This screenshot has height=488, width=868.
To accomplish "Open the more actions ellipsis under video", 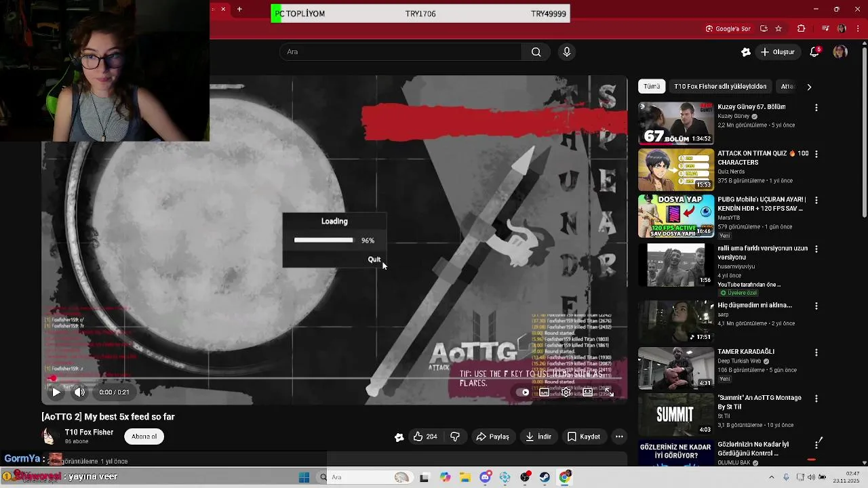I will pos(619,436).
